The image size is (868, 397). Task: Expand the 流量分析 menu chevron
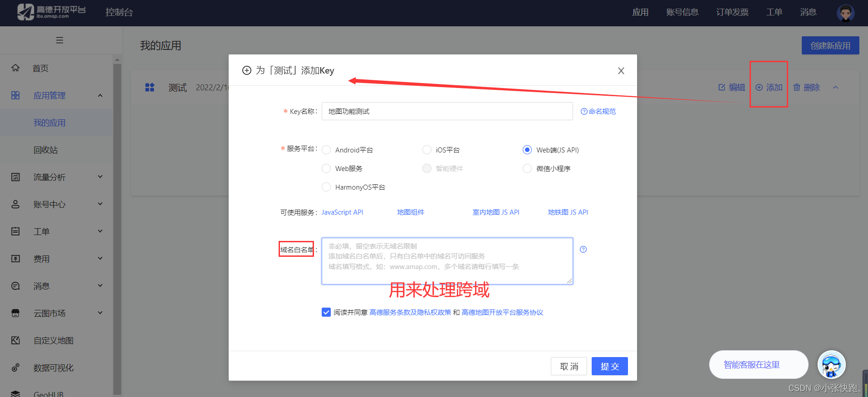click(100, 177)
